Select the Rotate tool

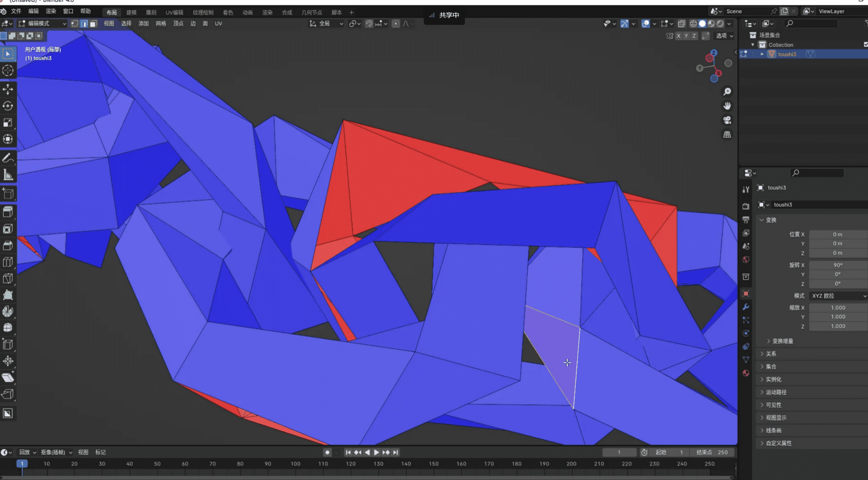click(8, 106)
